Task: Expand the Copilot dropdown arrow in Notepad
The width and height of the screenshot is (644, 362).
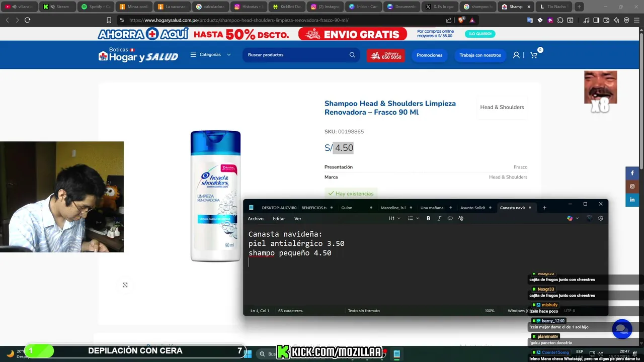Action: point(577,218)
